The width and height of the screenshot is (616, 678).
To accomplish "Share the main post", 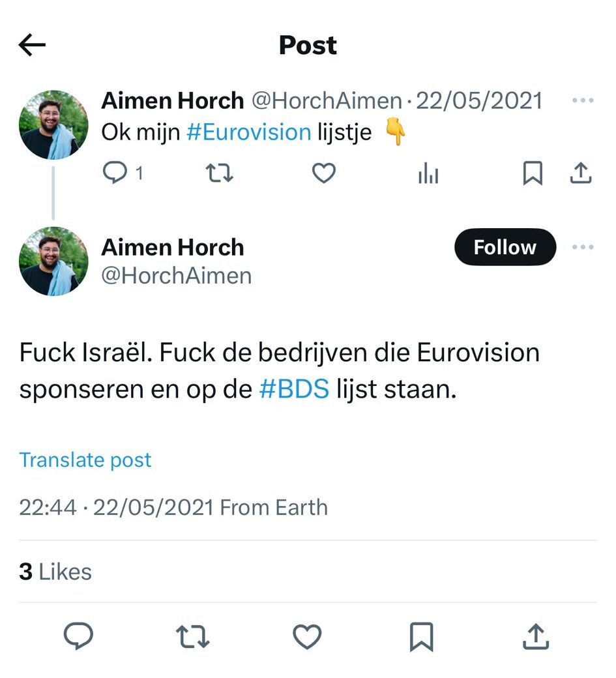I will pyautogui.click(x=535, y=637).
